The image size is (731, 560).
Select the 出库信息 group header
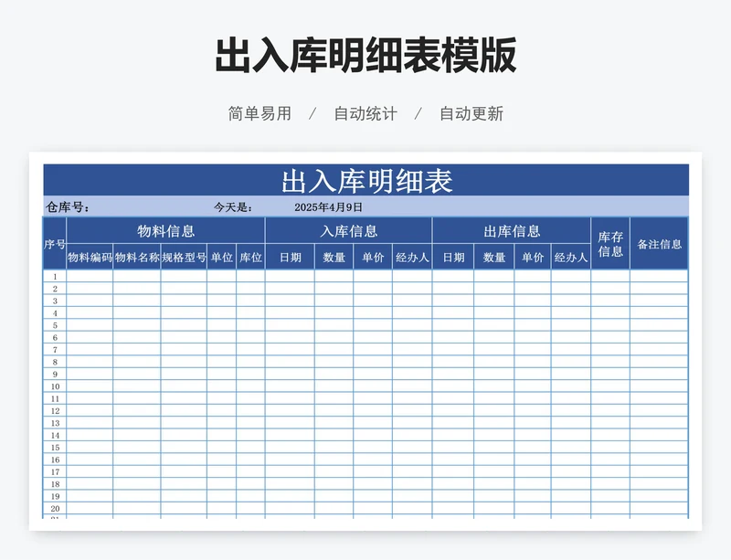512,230
